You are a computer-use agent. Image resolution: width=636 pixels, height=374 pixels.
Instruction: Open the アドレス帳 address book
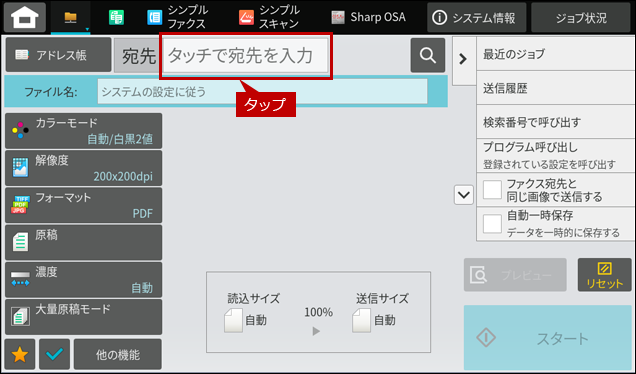(x=58, y=55)
